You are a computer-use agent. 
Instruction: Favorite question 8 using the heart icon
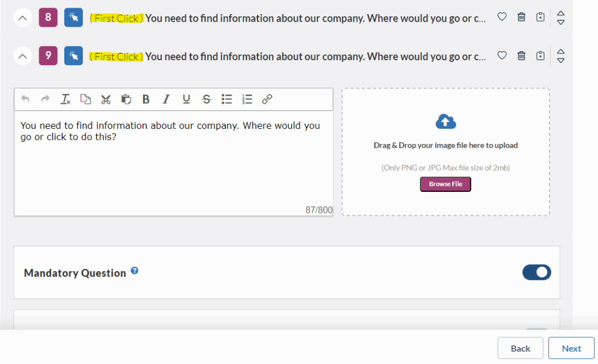pos(502,17)
